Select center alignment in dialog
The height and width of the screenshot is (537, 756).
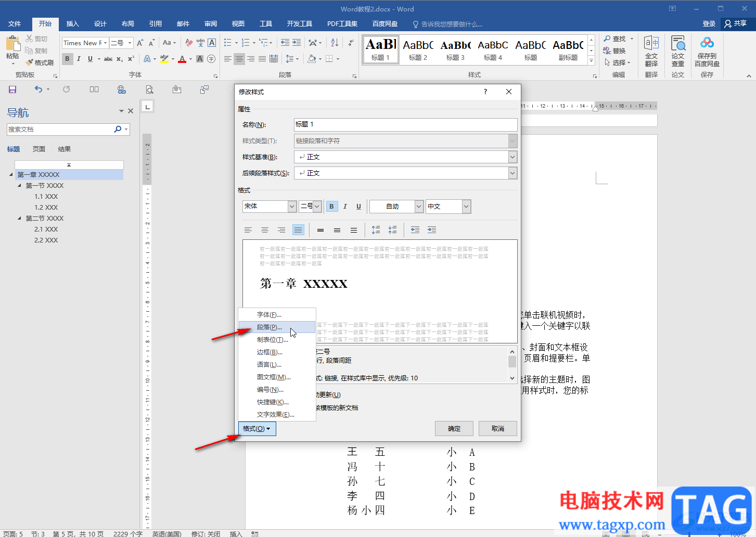pos(265,229)
